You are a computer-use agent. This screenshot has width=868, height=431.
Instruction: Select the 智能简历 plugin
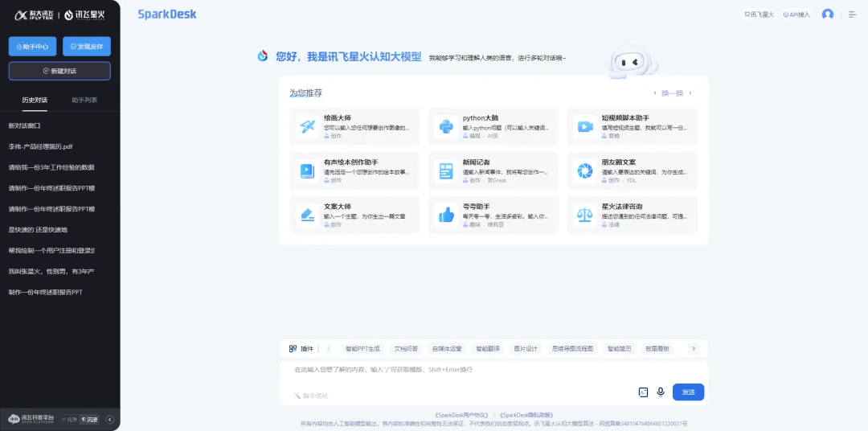click(619, 349)
